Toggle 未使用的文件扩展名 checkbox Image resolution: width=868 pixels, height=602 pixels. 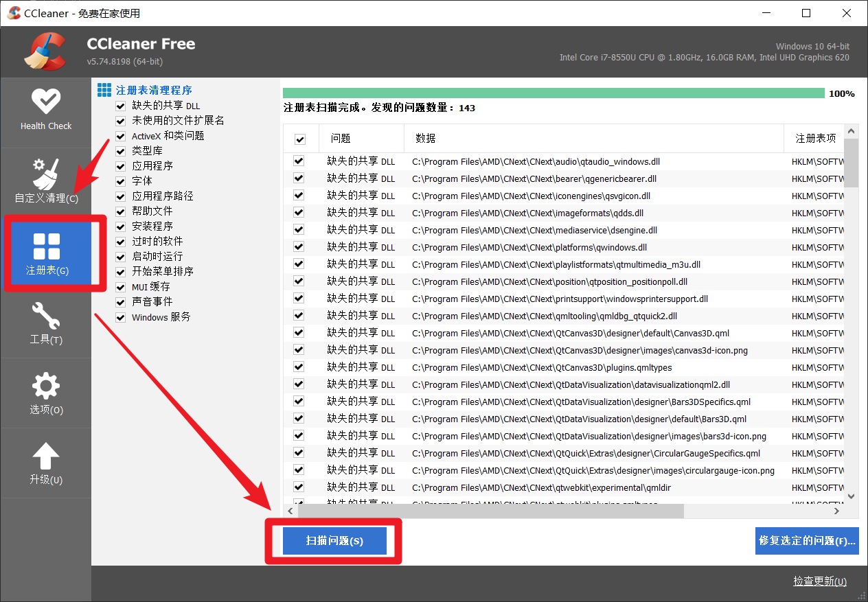point(121,121)
